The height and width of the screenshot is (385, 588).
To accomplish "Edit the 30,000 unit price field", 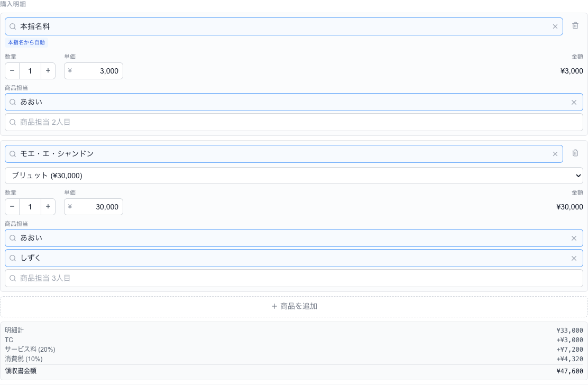I will [x=94, y=207].
